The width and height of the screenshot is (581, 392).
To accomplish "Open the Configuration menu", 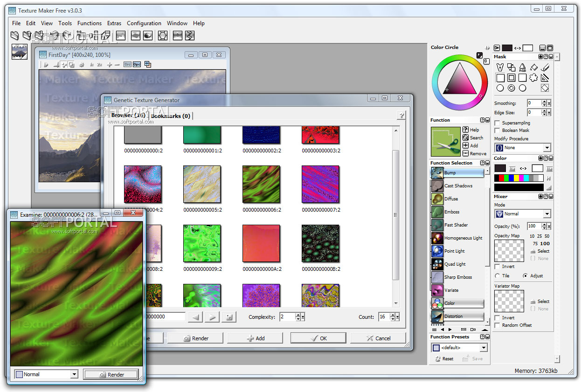I will coord(144,23).
